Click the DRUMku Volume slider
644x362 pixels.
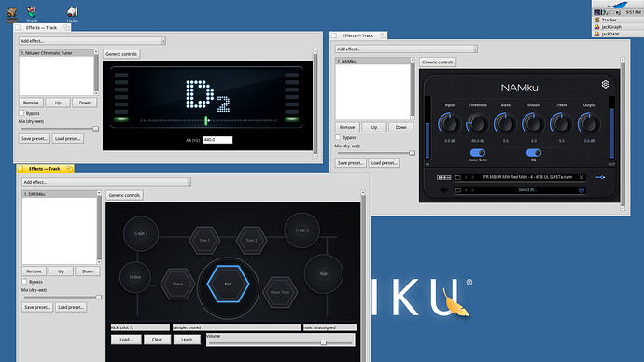point(281,342)
